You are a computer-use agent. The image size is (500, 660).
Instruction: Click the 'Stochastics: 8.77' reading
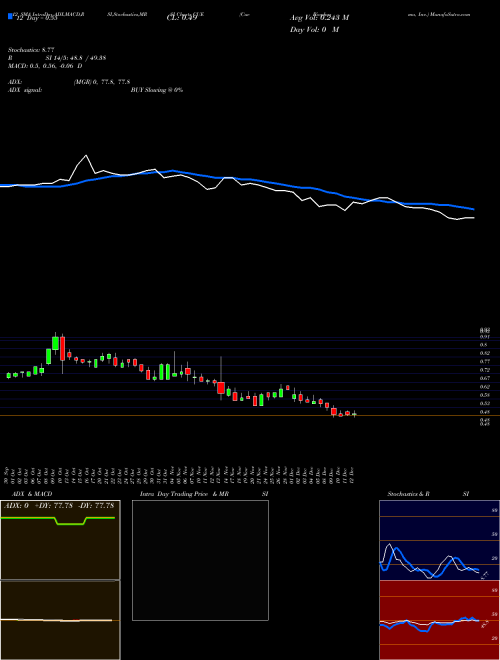(x=31, y=50)
